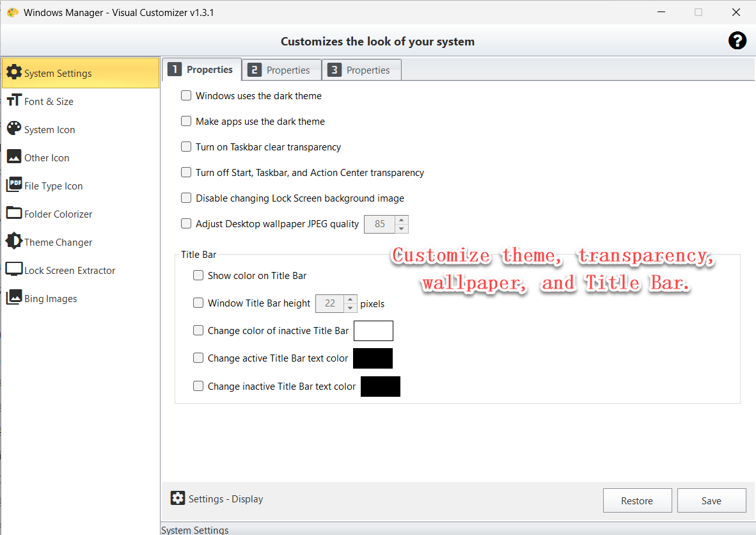The height and width of the screenshot is (535, 756).
Task: Increase JPEG quality with up arrow
Action: click(x=402, y=220)
